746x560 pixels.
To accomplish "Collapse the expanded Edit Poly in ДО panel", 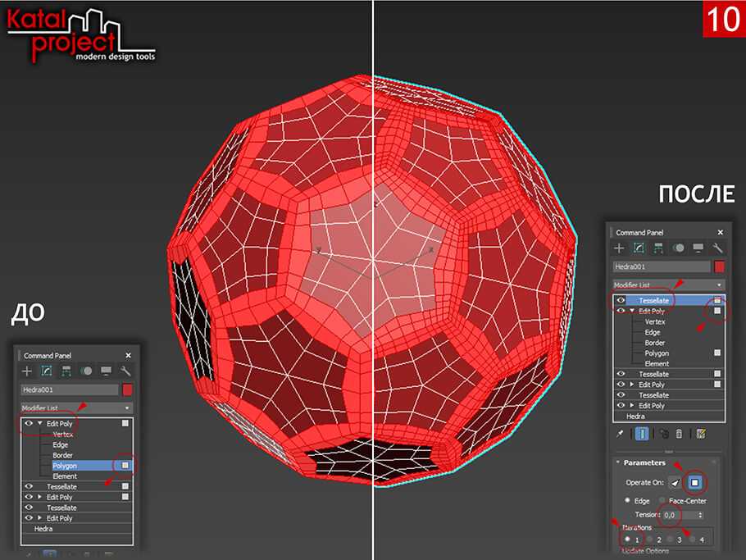I will [x=39, y=423].
